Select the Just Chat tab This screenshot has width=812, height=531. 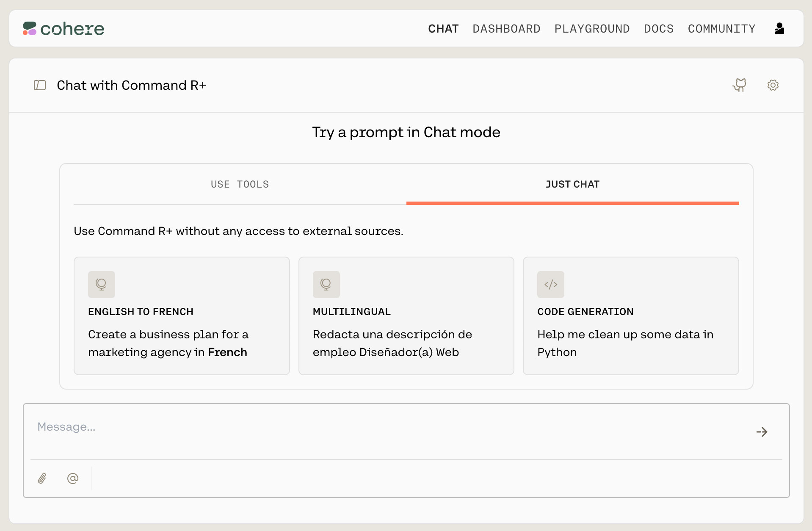pyautogui.click(x=573, y=184)
